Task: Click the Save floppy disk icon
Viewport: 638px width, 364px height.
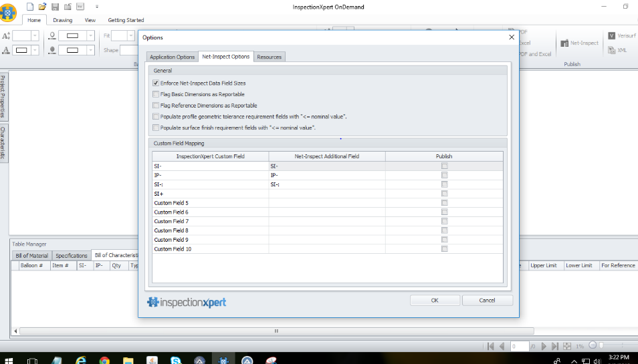Action: pyautogui.click(x=55, y=7)
